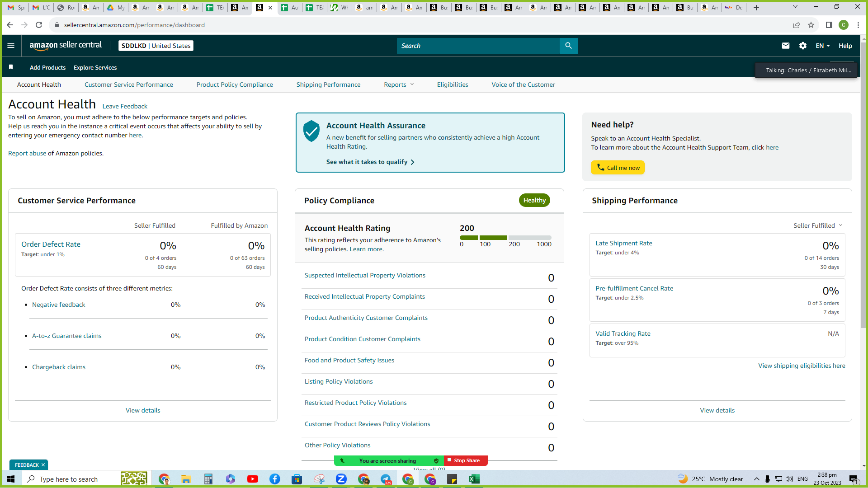This screenshot has width=868, height=488.
Task: Open the Product Policy Compliance tab
Action: [x=235, y=84]
